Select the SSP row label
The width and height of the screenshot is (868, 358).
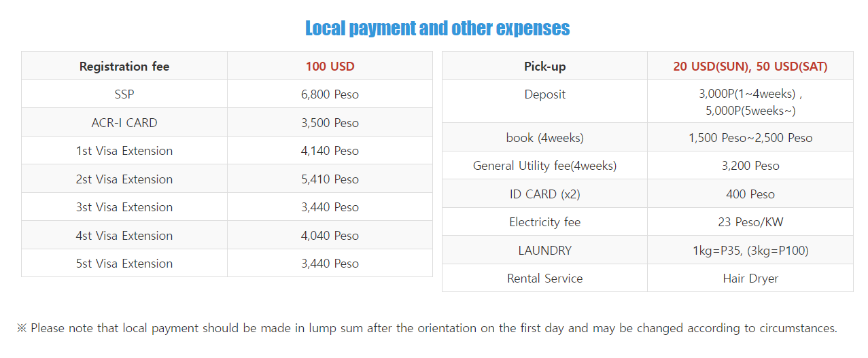click(124, 94)
